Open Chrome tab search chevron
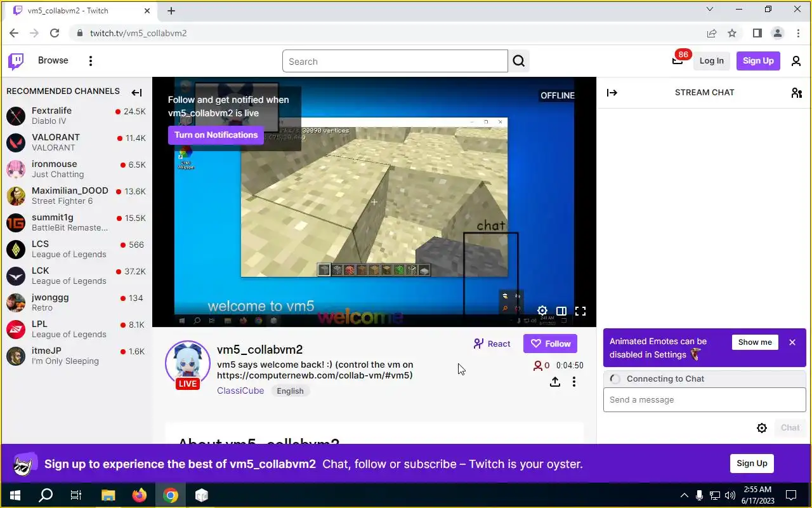 click(710, 10)
